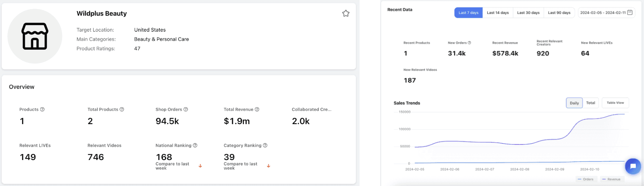
Task: Click the help icon next to Products
Action: point(42,109)
